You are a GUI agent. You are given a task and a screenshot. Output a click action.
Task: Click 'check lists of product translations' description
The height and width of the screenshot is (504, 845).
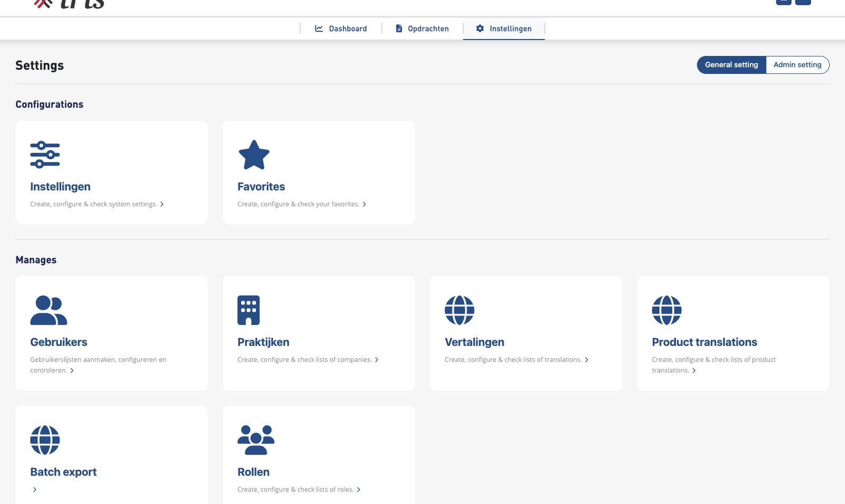pos(714,365)
